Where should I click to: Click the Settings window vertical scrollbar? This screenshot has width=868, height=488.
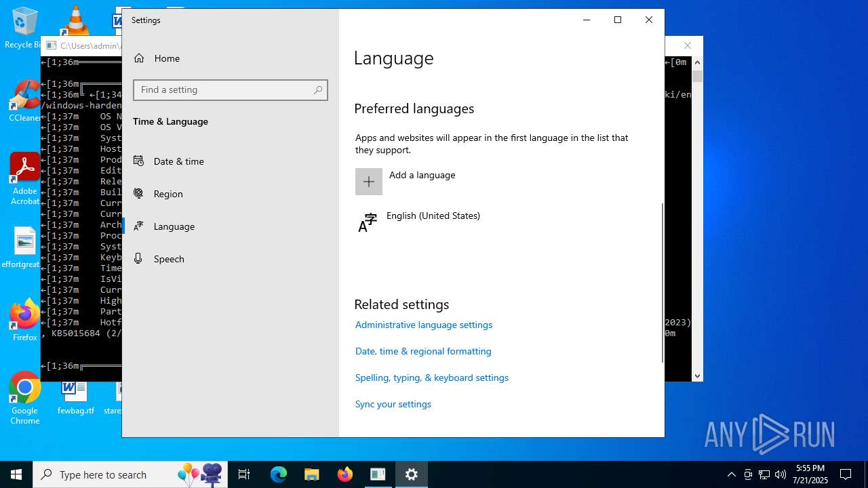click(662, 283)
